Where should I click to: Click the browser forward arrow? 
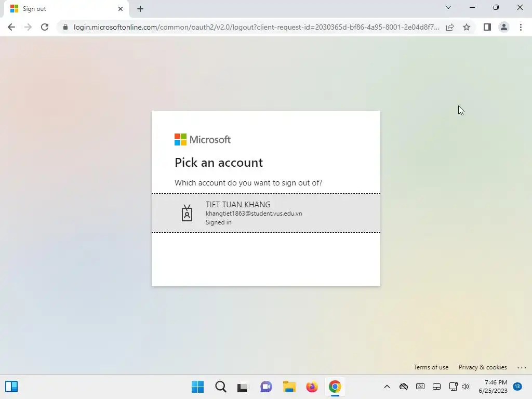28,27
